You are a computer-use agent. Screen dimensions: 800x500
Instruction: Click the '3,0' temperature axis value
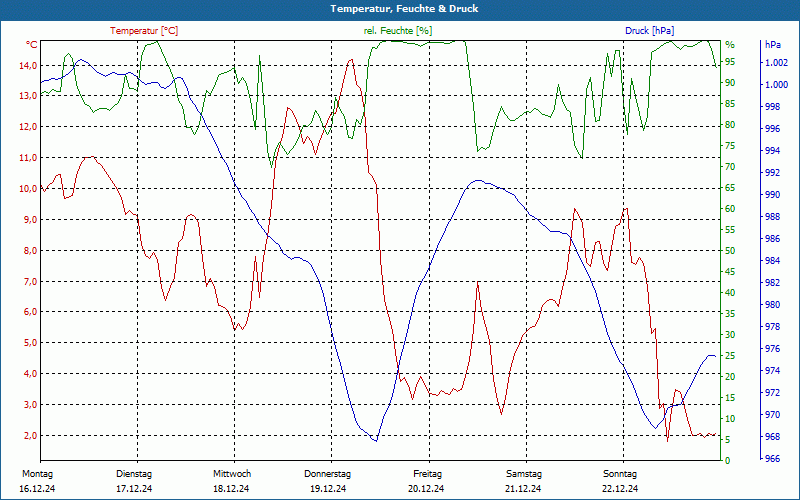pos(30,405)
